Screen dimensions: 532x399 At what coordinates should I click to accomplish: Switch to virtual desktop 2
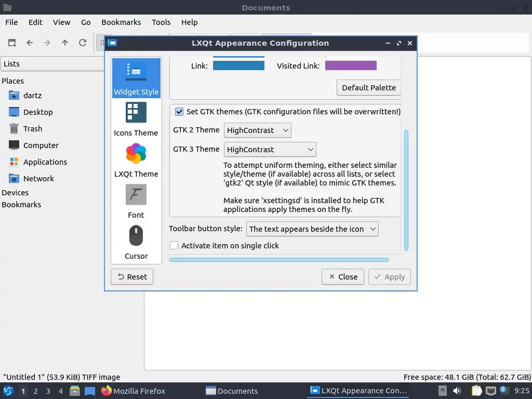[x=36, y=391]
